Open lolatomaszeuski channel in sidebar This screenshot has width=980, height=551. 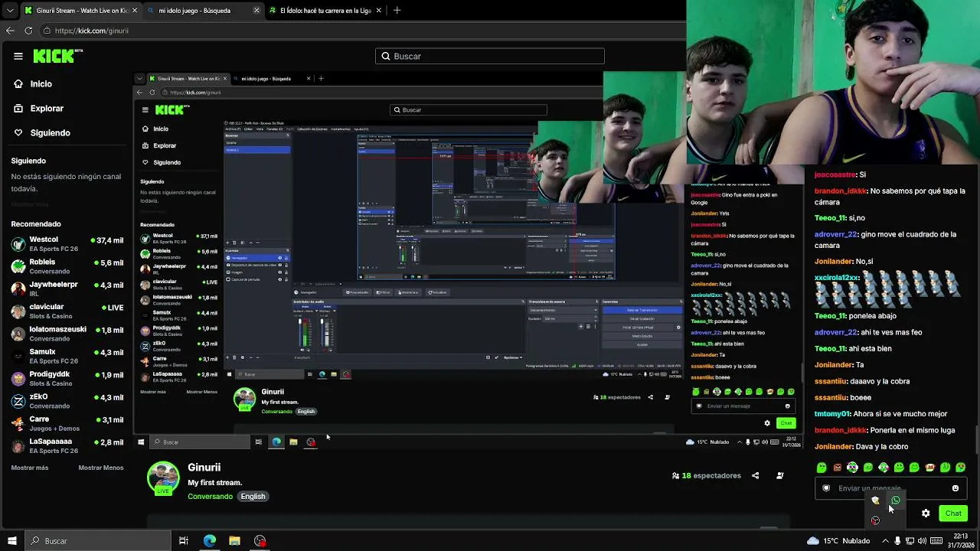point(67,334)
